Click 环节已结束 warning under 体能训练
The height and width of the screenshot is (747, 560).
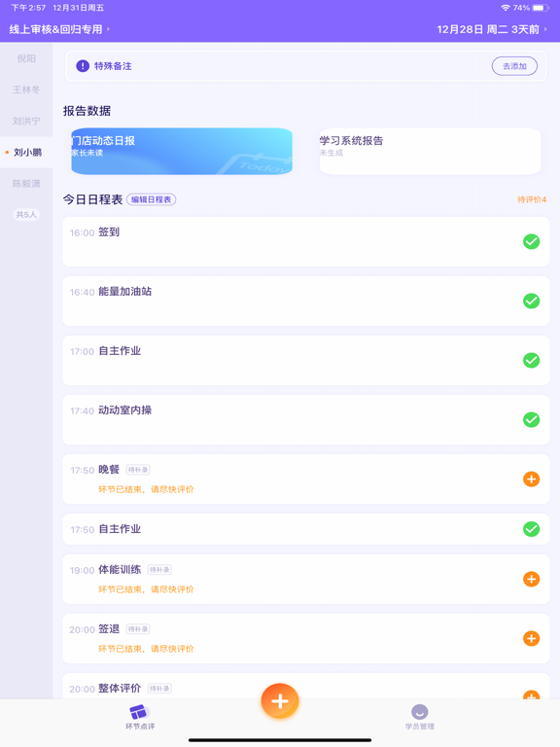pyautogui.click(x=146, y=589)
